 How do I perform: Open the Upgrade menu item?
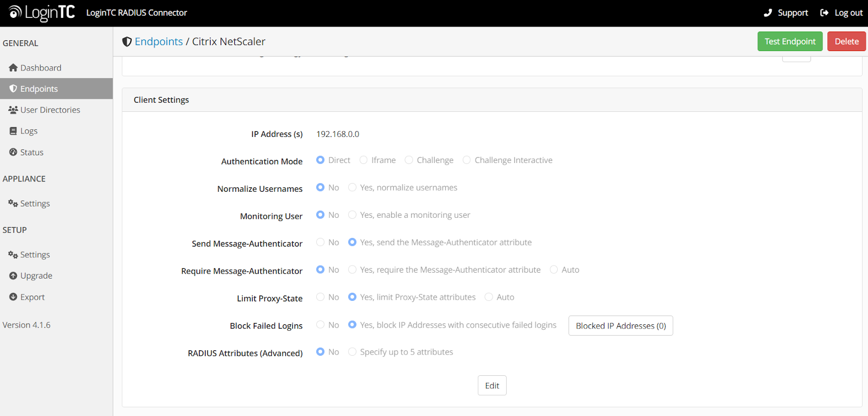coord(56,276)
